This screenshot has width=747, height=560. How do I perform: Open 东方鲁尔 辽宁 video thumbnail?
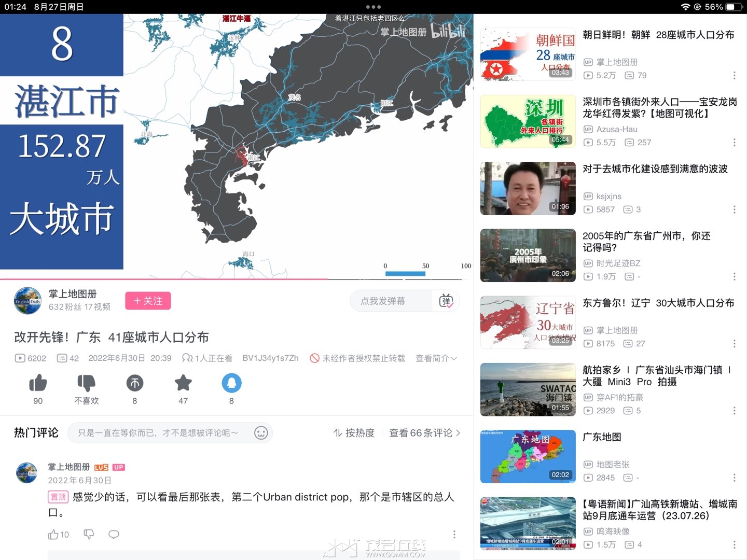[x=528, y=323]
